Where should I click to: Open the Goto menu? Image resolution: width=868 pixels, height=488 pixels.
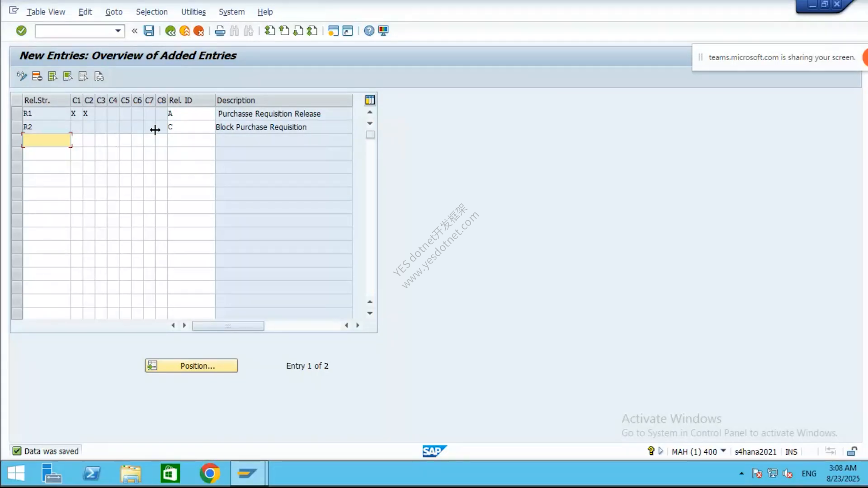[114, 12]
